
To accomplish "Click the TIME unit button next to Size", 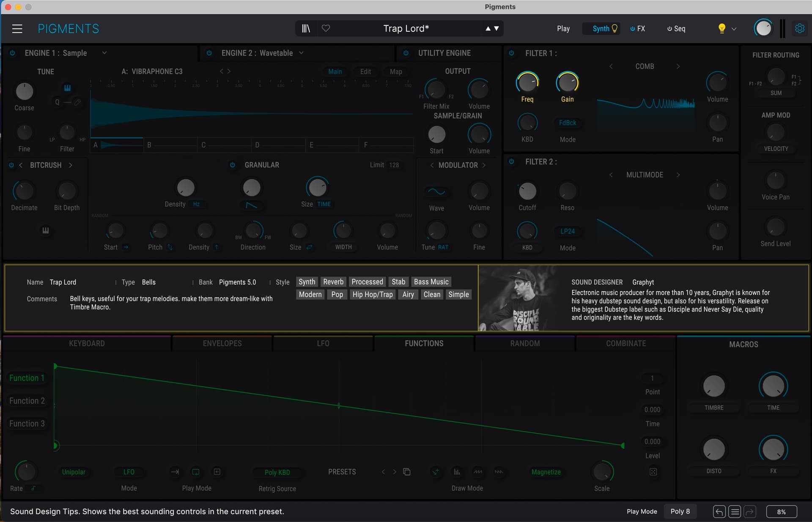I will (x=324, y=204).
